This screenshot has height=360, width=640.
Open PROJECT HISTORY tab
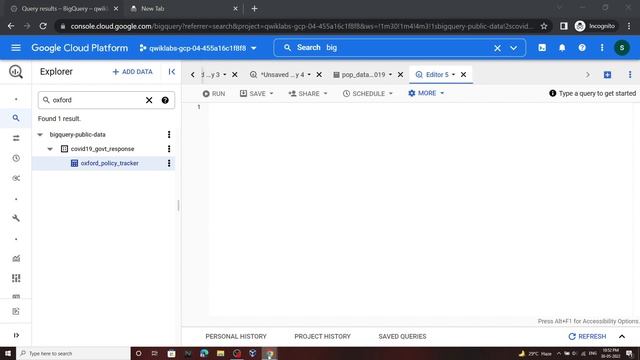coord(322,337)
